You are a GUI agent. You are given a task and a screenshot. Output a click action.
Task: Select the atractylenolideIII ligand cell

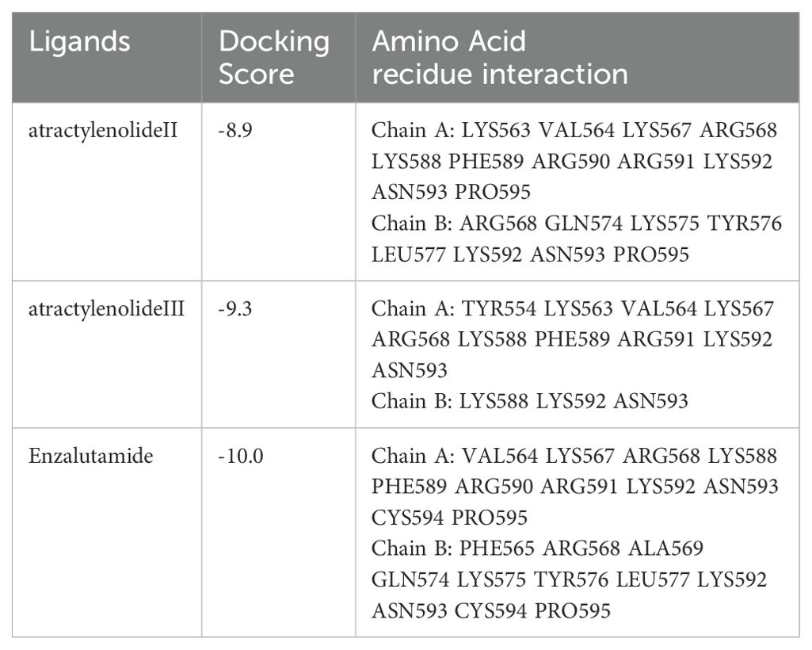coord(106,309)
